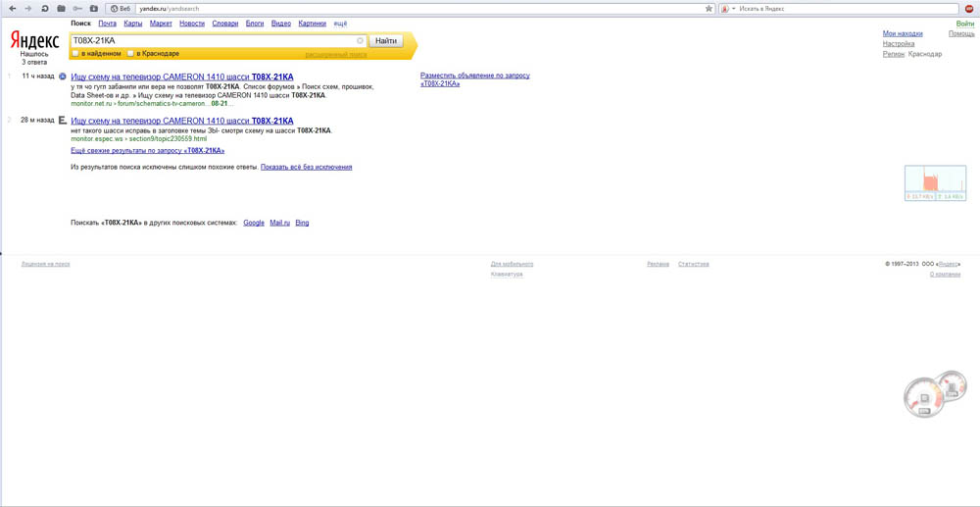Switch to the Карты service tab
The height and width of the screenshot is (507, 980).
[x=132, y=24]
